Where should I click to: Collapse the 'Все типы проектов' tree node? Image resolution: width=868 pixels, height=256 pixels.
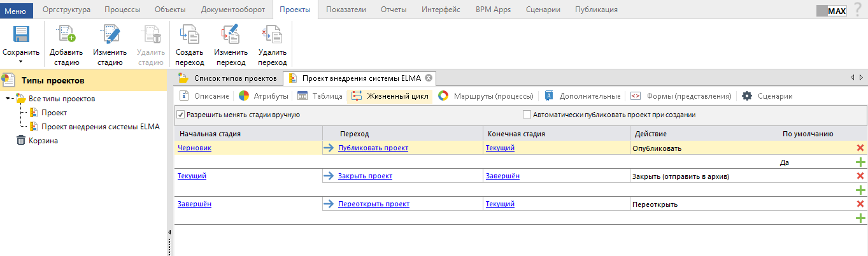(x=8, y=99)
